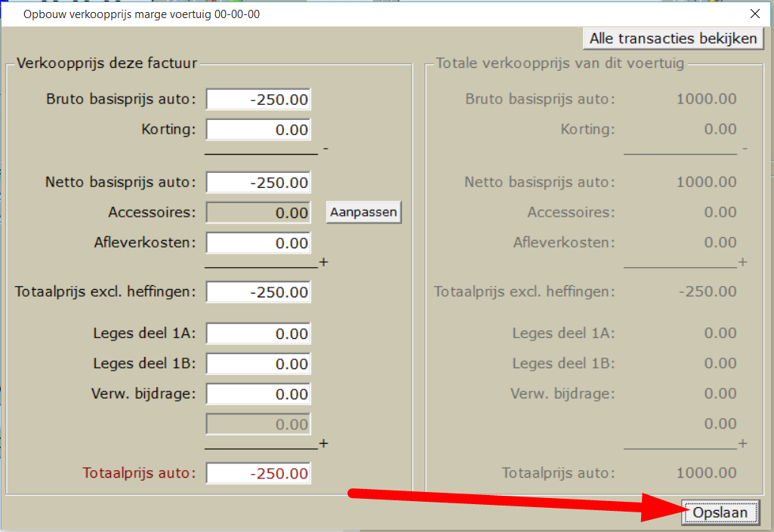Focus the Bruto basisprijs auto input field
774x532 pixels.
pos(258,99)
